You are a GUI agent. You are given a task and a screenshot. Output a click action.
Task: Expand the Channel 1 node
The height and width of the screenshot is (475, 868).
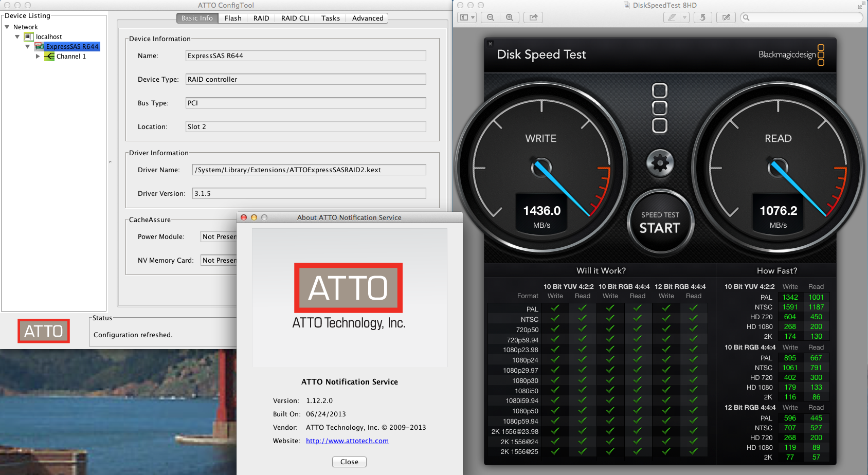pyautogui.click(x=38, y=57)
